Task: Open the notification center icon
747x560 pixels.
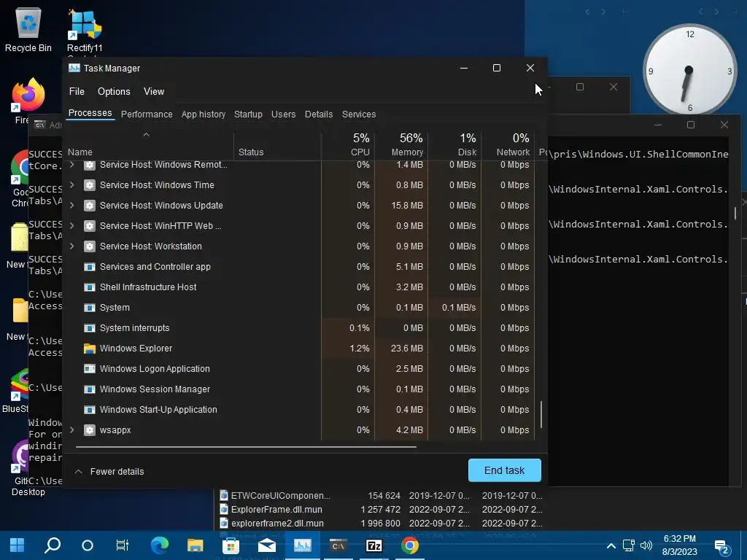Action: 722,547
